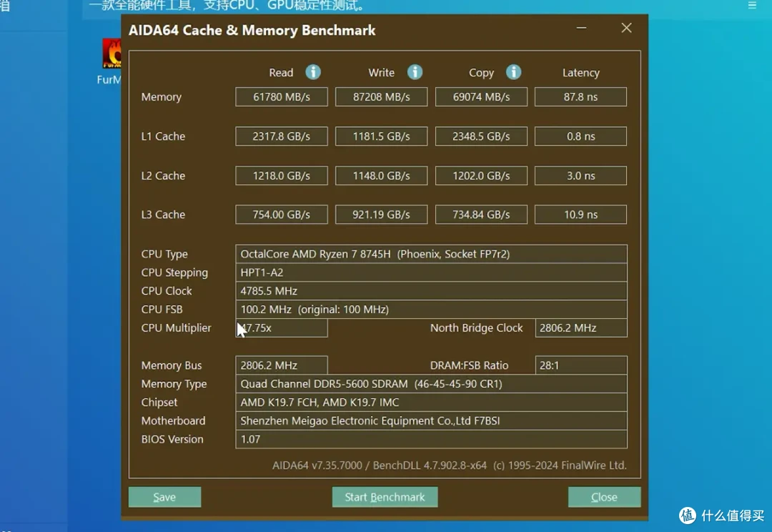Select the Memory Read value 61780 MB/s
The width and height of the screenshot is (772, 532).
click(x=282, y=97)
